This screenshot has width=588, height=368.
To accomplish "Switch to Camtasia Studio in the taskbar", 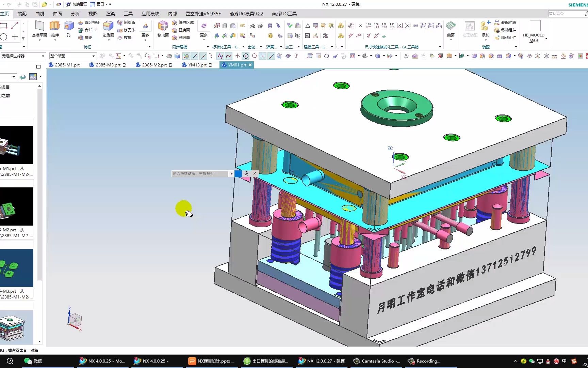I will tap(377, 361).
